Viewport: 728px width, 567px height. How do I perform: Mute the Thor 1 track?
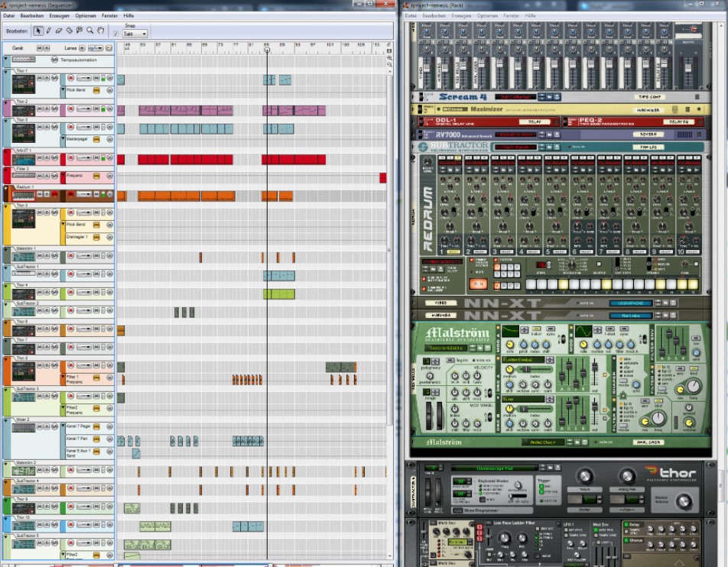(40, 78)
